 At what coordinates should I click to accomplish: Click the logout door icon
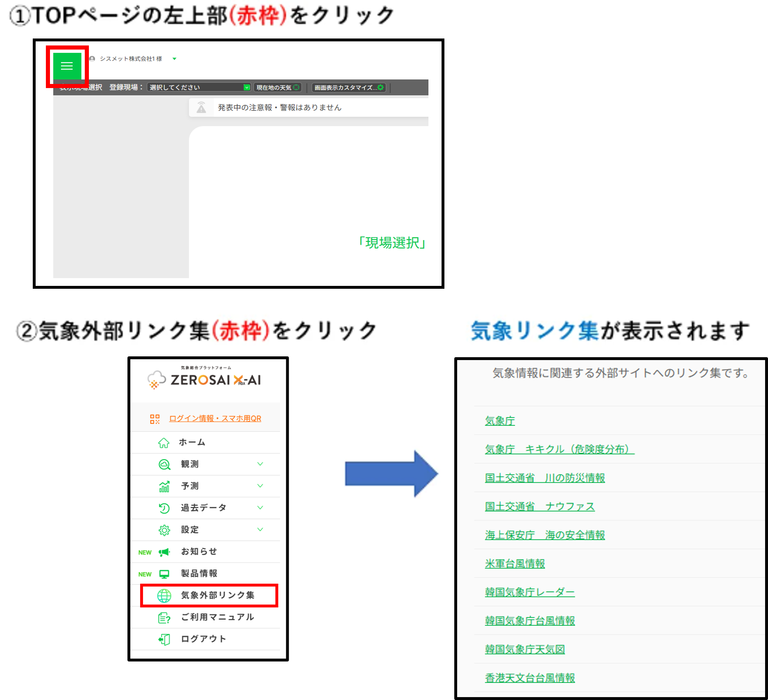tap(164, 639)
